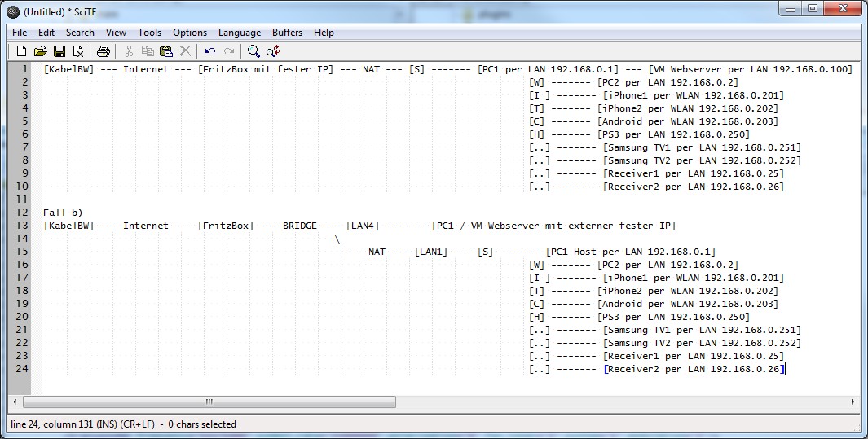The image size is (868, 439).
Task: Open the Tools menu
Action: pyautogui.click(x=149, y=33)
